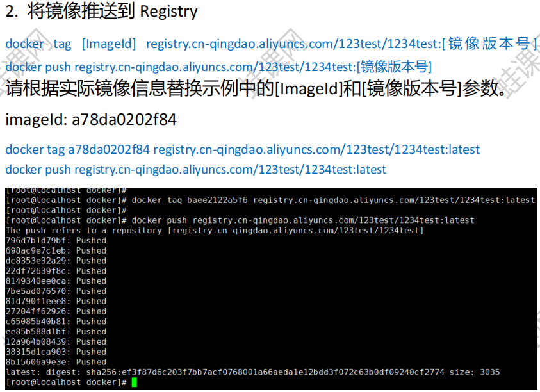Click the heading '将镜像推送到 Registry'
This screenshot has height=392, width=540.
click(x=112, y=12)
